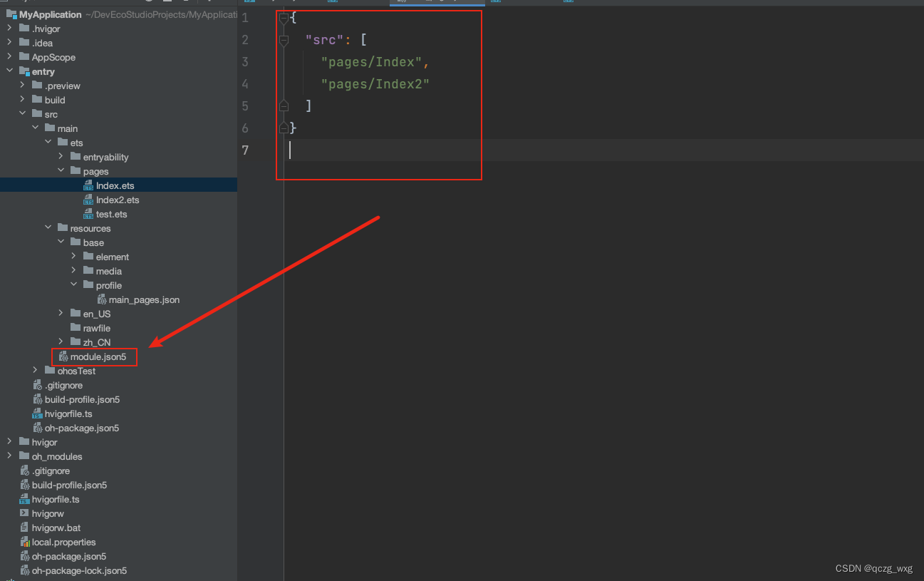Select the Index2.ets file icon
The height and width of the screenshot is (581, 924).
click(x=88, y=200)
